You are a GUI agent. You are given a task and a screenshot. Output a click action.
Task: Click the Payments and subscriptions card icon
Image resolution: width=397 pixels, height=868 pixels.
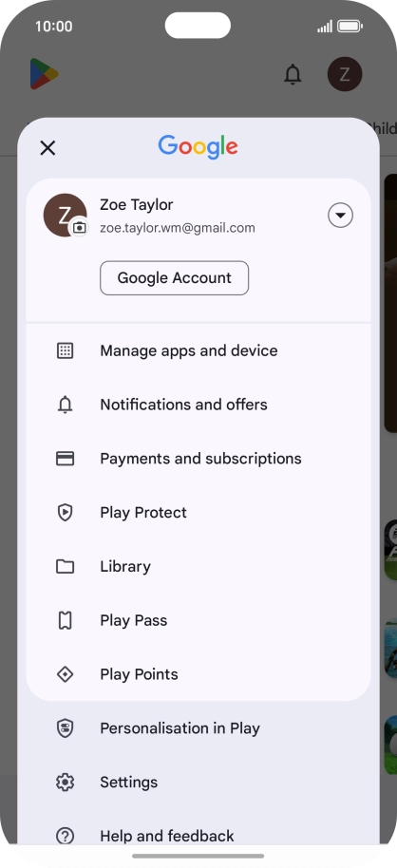point(66,459)
